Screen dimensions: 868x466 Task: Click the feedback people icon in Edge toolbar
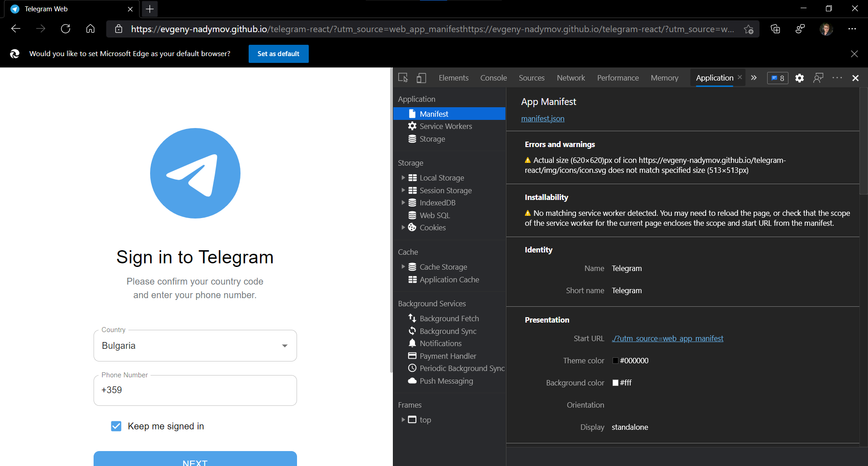(800, 29)
